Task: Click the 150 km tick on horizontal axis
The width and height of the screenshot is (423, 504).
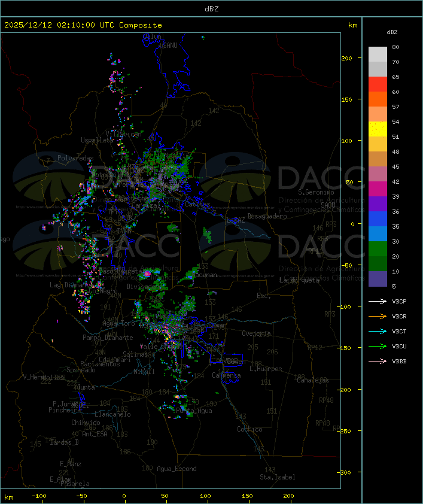Action: 247,496
